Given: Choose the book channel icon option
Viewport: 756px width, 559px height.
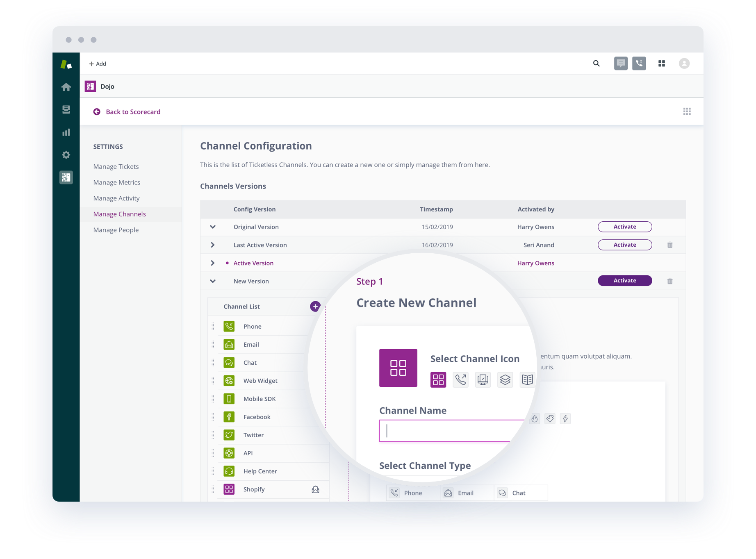Looking at the screenshot, I should tap(527, 379).
